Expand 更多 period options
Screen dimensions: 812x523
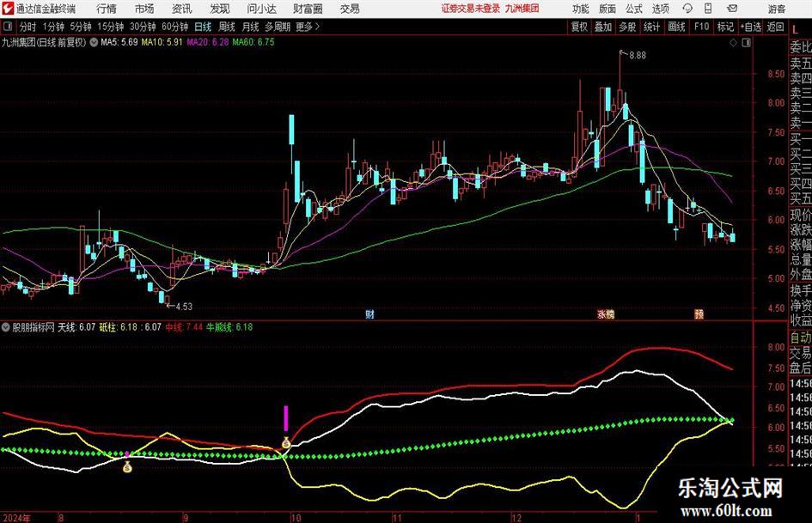pos(308,27)
